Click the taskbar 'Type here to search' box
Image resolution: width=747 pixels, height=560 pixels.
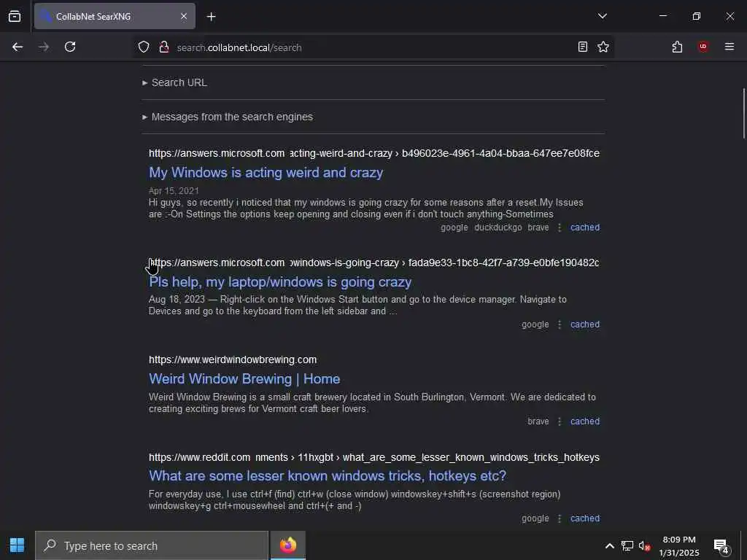pos(152,545)
